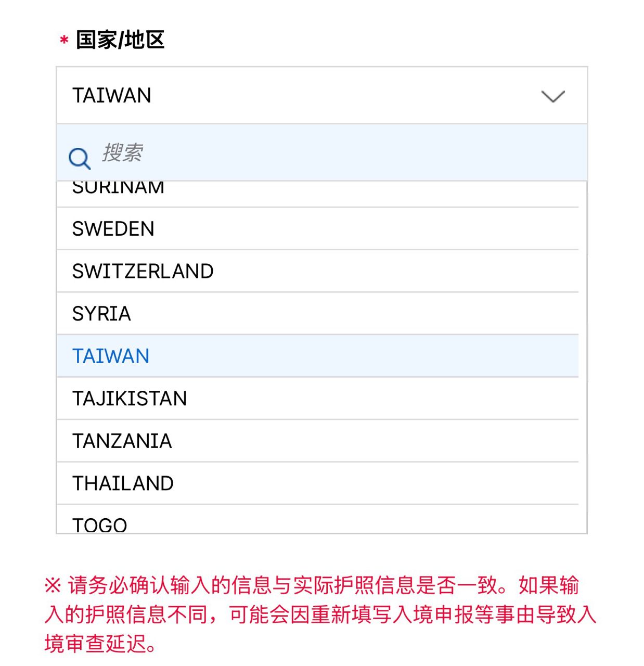This screenshot has width=644, height=666.
Task: Click the magnifier search icon
Action: [x=80, y=158]
